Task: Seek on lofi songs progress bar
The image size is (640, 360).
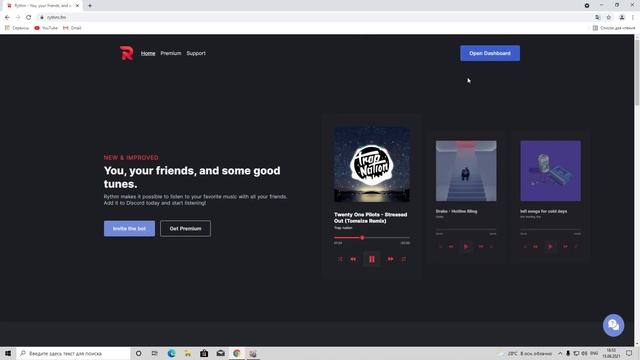Action: click(551, 229)
